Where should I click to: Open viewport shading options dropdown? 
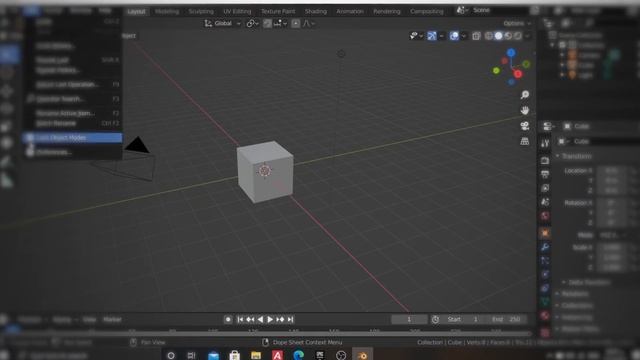(x=528, y=36)
